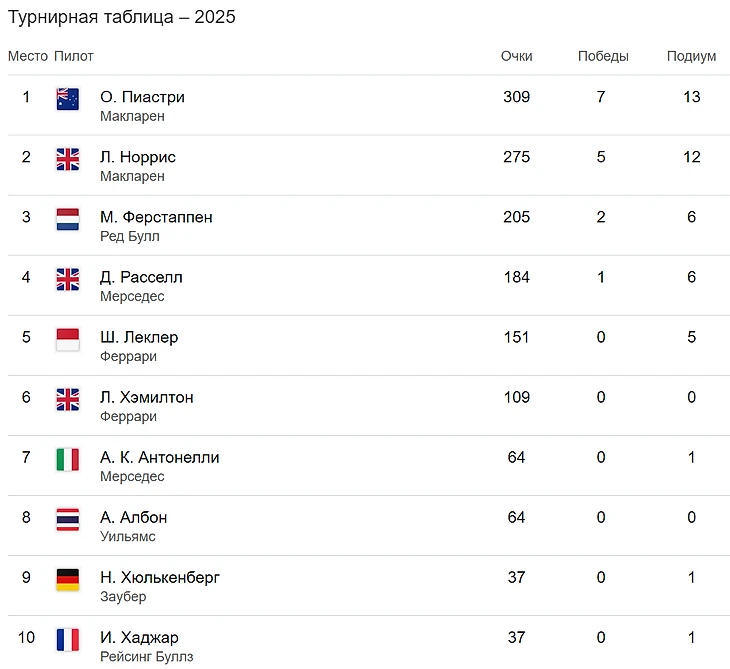Click the Dutch flag beside Verstappen
730x669 pixels.
[68, 219]
